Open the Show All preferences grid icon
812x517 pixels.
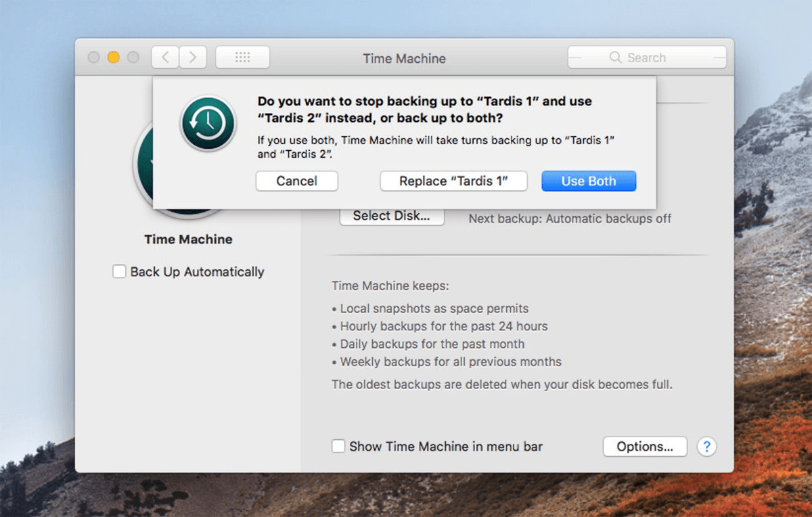[x=242, y=57]
